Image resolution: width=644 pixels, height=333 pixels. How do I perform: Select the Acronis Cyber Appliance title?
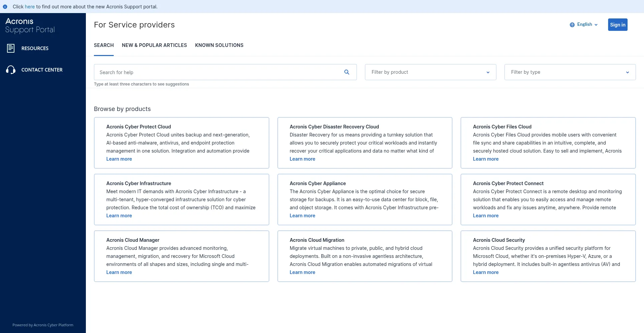click(318, 183)
